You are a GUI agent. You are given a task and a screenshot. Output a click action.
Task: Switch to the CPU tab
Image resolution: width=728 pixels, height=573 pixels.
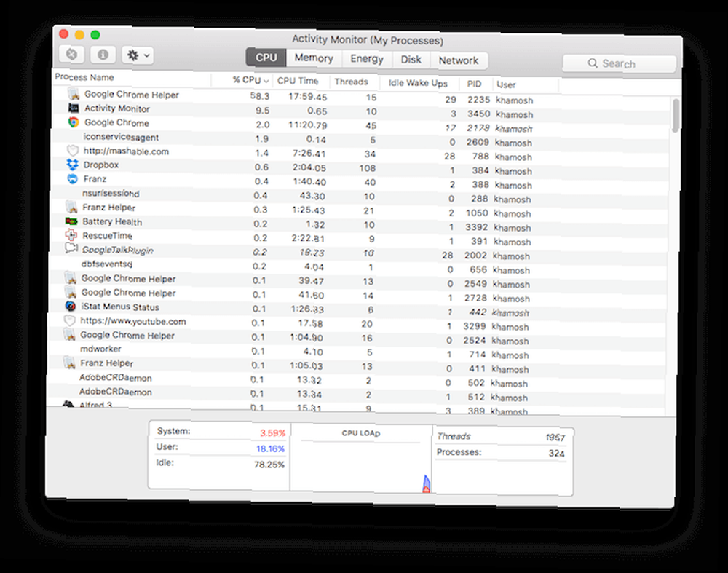[266, 58]
